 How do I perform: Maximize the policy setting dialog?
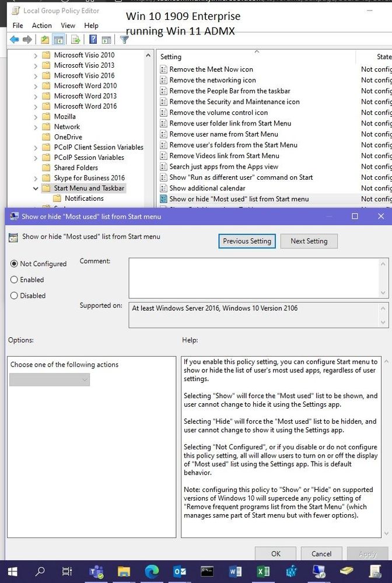[355, 217]
